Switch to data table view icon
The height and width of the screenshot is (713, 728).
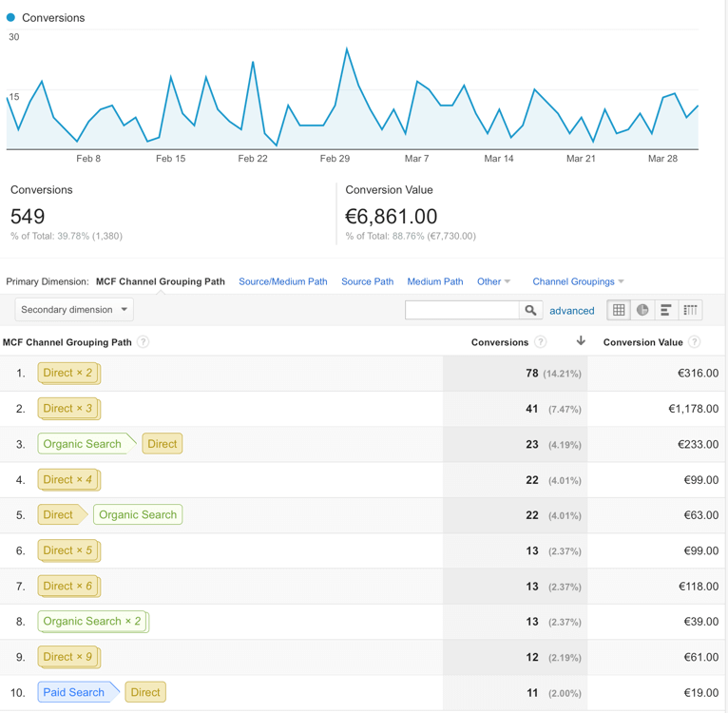(x=619, y=310)
